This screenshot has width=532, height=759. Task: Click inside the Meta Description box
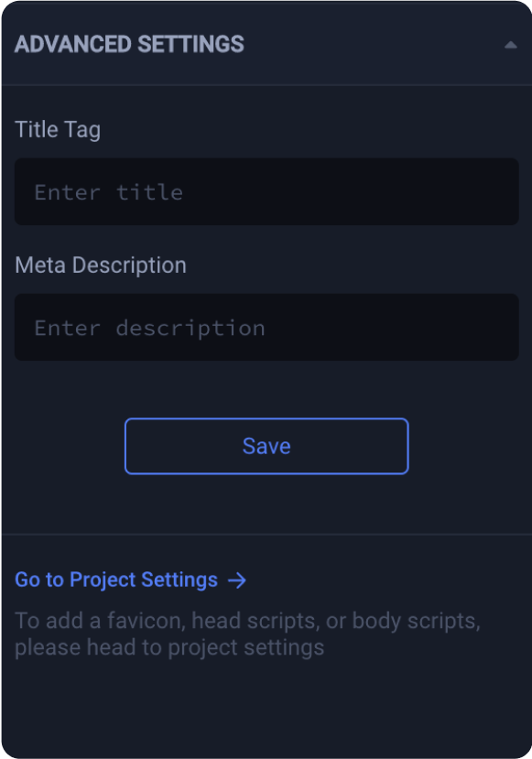click(266, 327)
